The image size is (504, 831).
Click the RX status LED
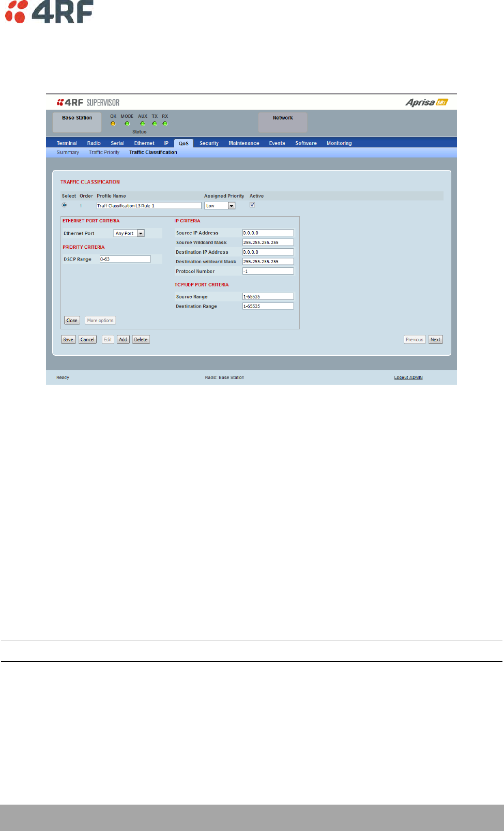click(165, 124)
